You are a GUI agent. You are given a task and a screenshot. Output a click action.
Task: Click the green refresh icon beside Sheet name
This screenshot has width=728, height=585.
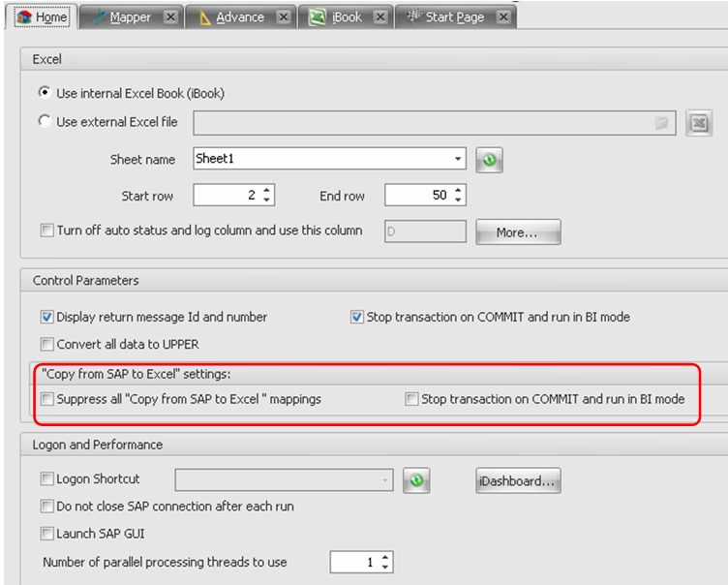pos(489,160)
